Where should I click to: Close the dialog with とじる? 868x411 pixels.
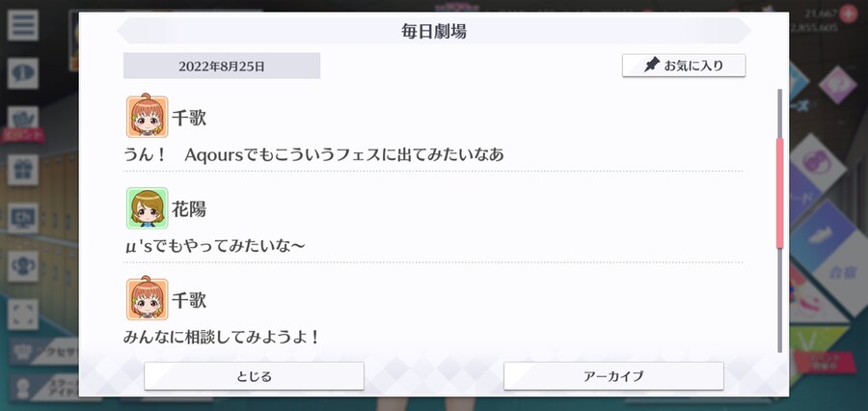(x=254, y=376)
